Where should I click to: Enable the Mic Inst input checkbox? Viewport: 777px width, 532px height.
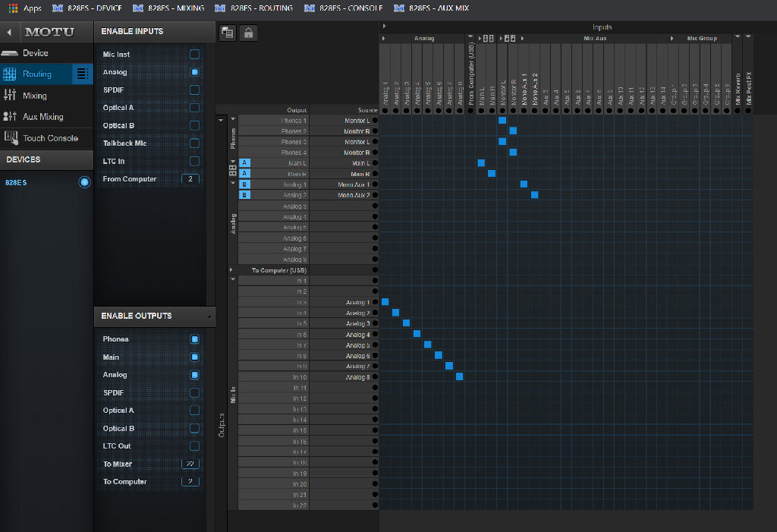click(195, 54)
